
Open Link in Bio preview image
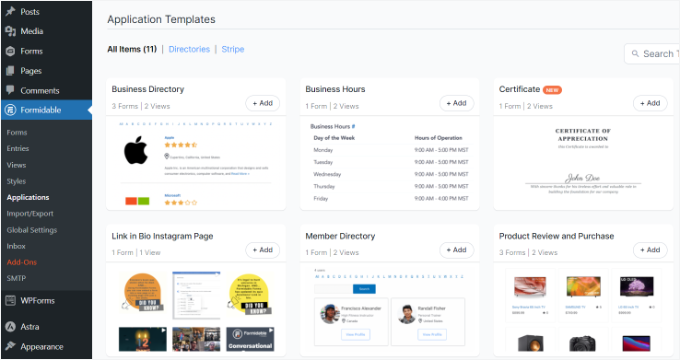[x=196, y=309]
